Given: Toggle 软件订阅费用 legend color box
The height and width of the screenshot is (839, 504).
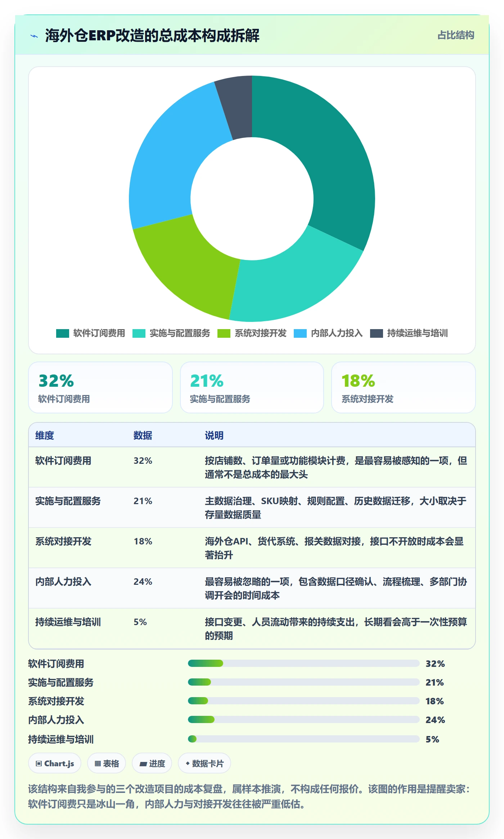Looking at the screenshot, I should pyautogui.click(x=62, y=333).
